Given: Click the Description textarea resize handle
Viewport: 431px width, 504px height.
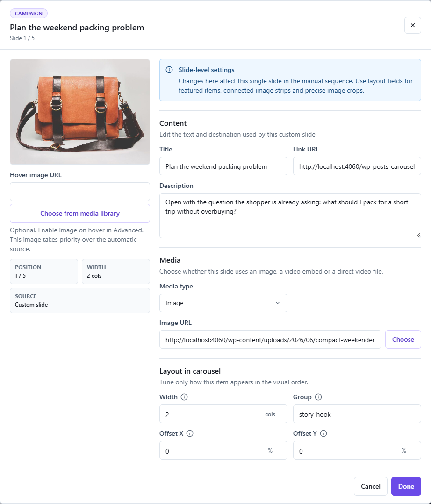Looking at the screenshot, I should [x=418, y=235].
